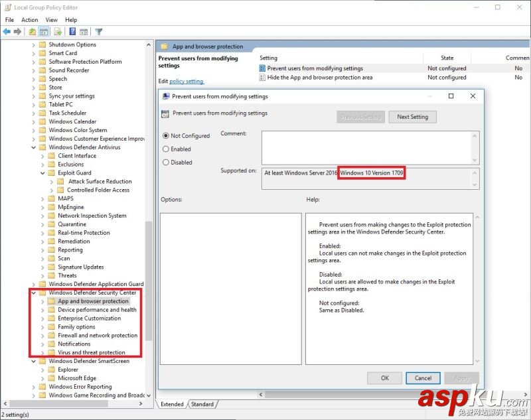The height and width of the screenshot is (420, 531).
Task: Open the View menu
Action: pyautogui.click(x=52, y=20)
